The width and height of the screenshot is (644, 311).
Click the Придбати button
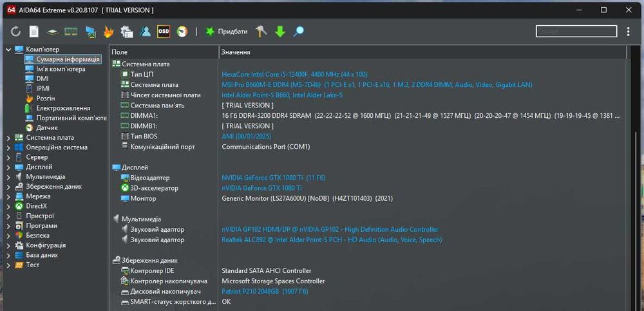click(232, 32)
